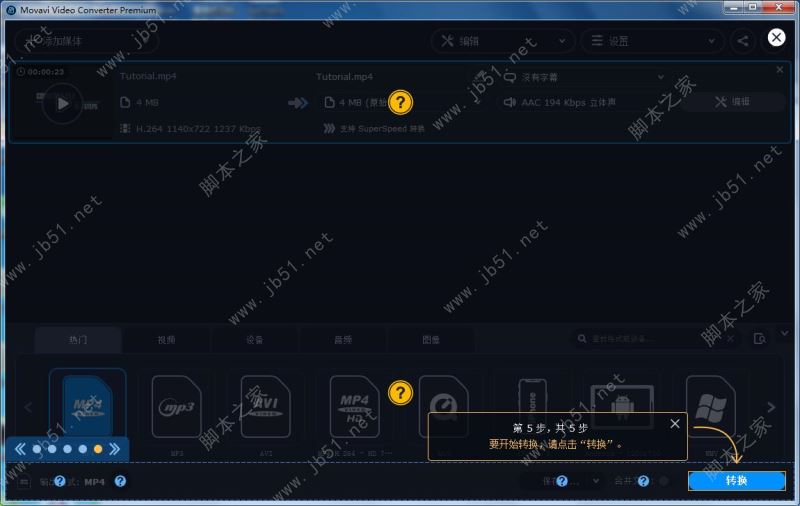Viewport: 800px width, 506px height.
Task: Collapse the format panel with chevron
Action: [x=785, y=334]
